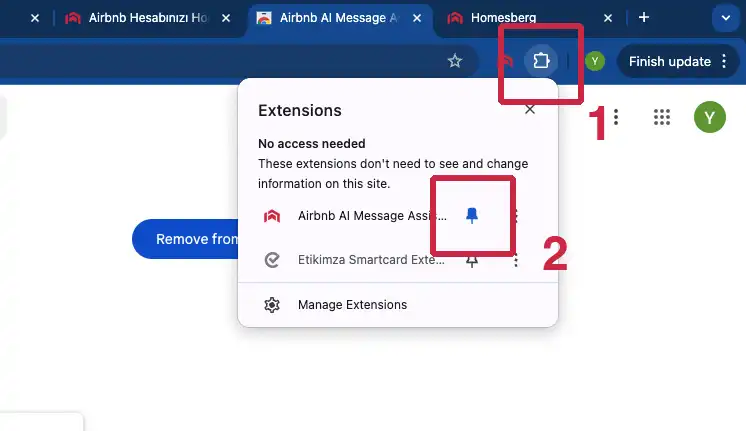Open more options for Etikimza Smartcard extension
The image size is (746, 431).
[516, 260]
